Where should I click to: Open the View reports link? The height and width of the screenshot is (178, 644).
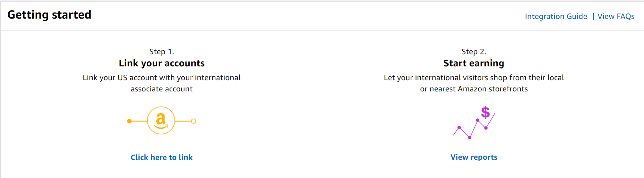[474, 157]
